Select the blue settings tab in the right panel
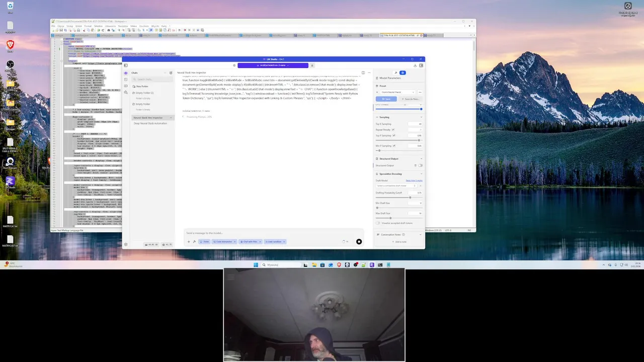The width and height of the screenshot is (644, 362). (x=403, y=72)
